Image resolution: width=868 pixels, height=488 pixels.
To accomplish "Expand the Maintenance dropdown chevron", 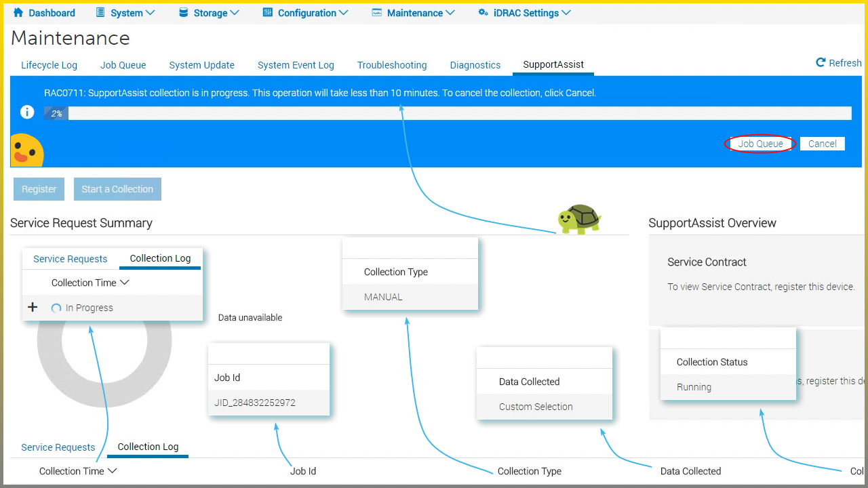I will [x=450, y=13].
